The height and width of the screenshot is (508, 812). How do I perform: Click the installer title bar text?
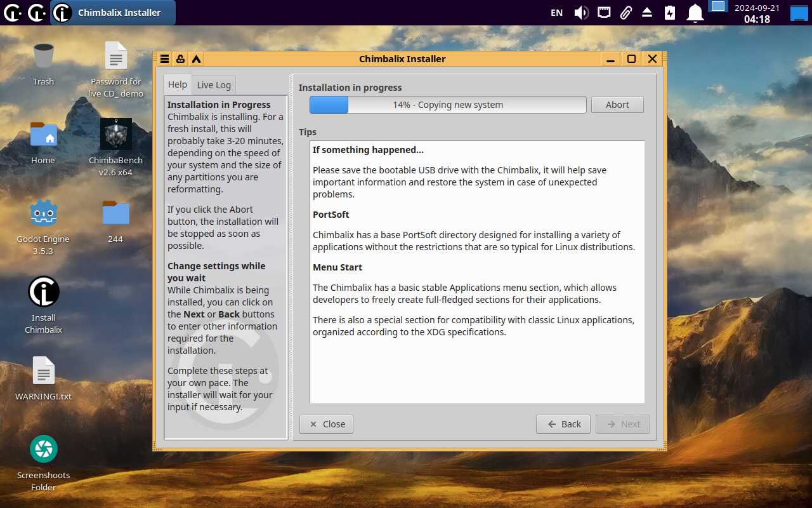[x=402, y=59]
